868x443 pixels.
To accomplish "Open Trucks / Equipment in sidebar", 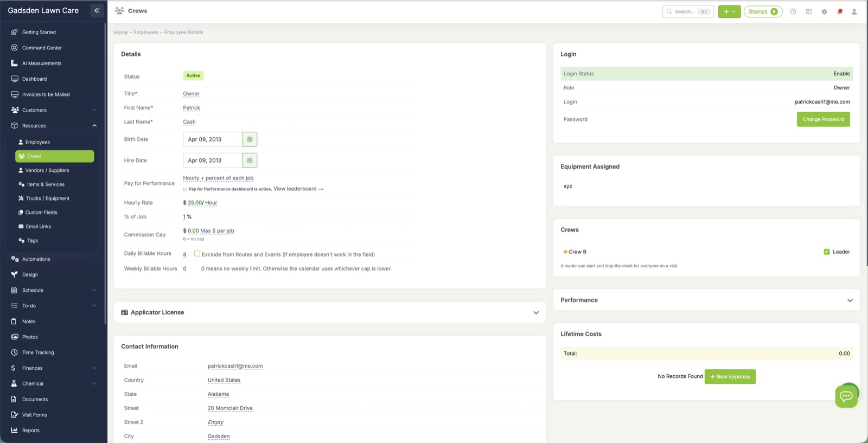I will click(48, 198).
